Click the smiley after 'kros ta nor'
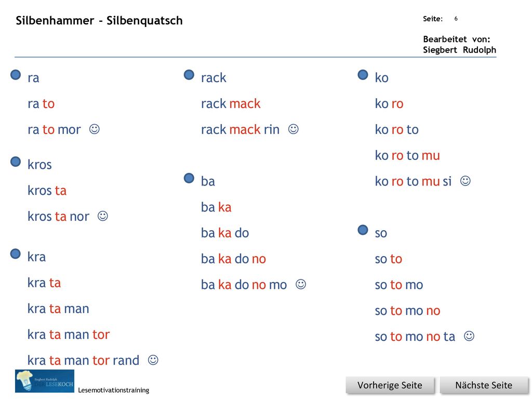This screenshot has height=399, width=532. (x=103, y=216)
